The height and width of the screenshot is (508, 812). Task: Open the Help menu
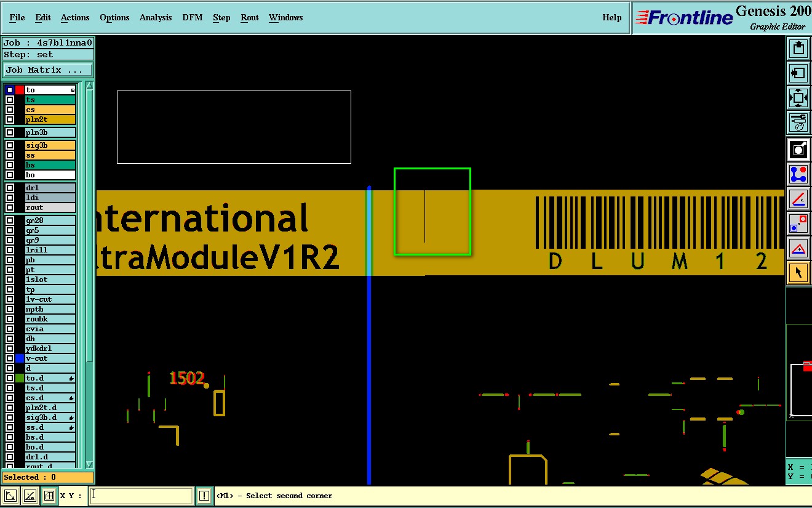(612, 17)
